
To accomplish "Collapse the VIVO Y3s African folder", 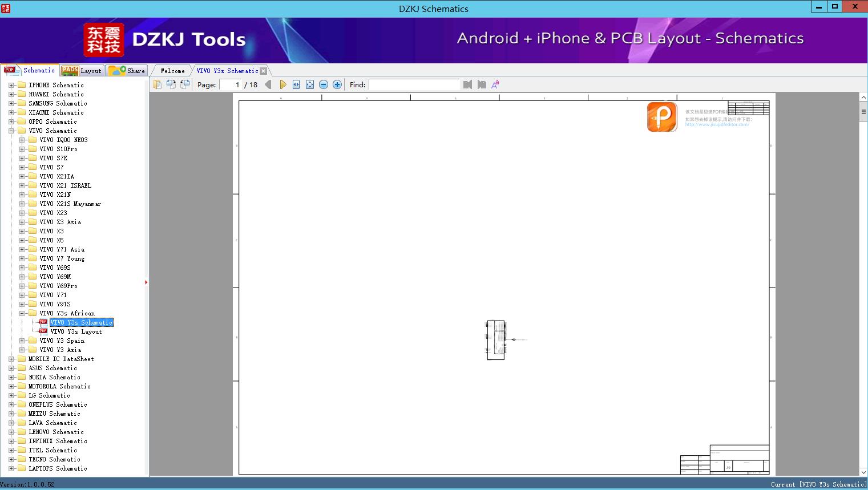I will pos(22,313).
